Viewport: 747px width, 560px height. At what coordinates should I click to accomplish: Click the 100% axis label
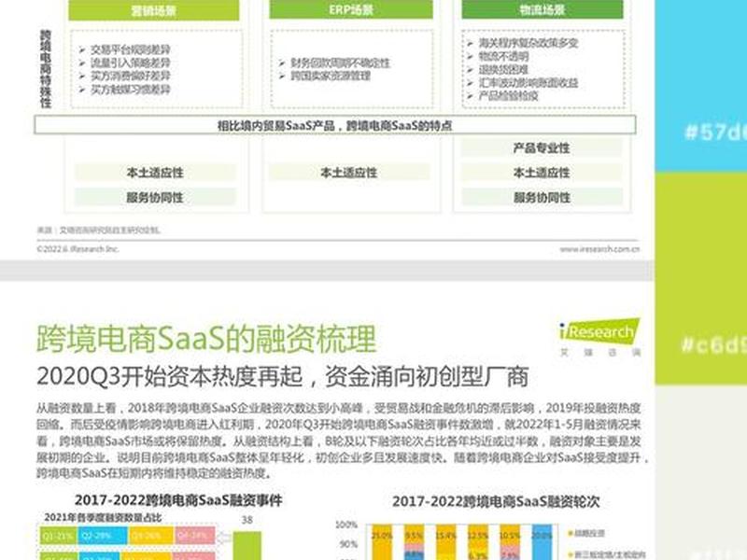pyautogui.click(x=346, y=525)
